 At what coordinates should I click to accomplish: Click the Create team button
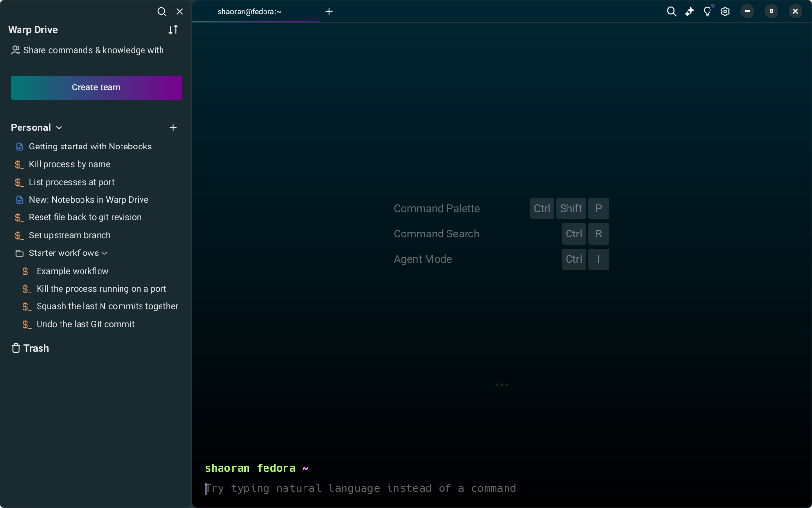[96, 87]
